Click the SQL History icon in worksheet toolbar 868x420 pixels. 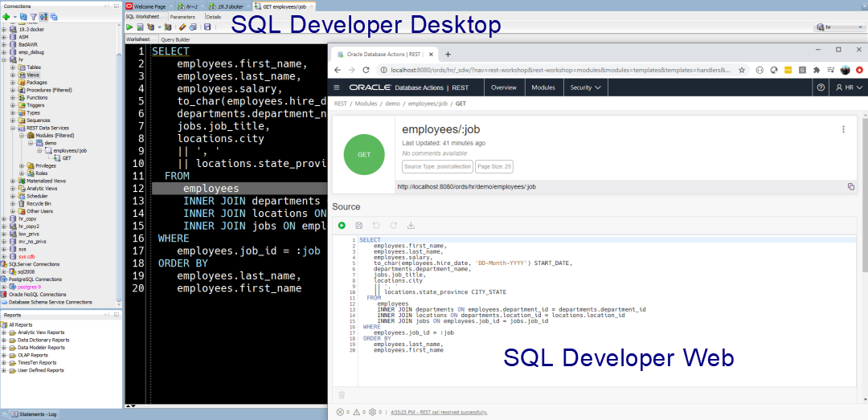192,27
